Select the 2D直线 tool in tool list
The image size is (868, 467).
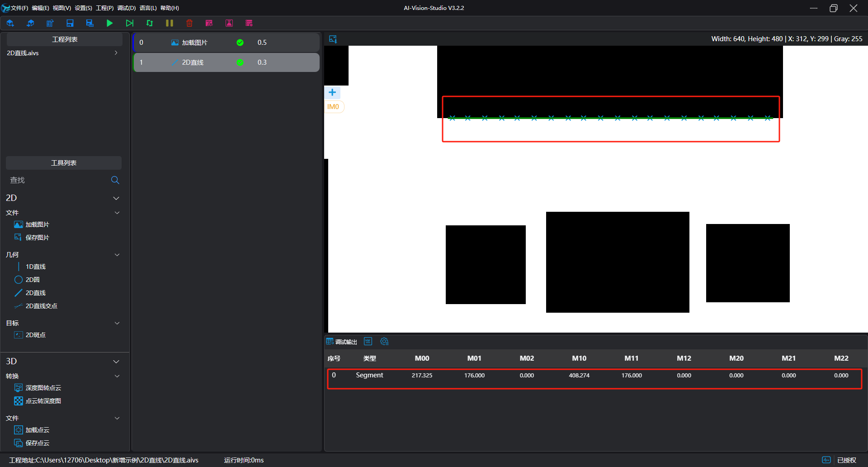coord(30,293)
